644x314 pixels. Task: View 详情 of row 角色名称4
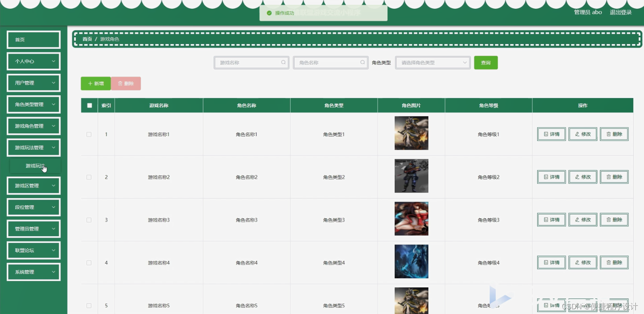(x=551, y=263)
